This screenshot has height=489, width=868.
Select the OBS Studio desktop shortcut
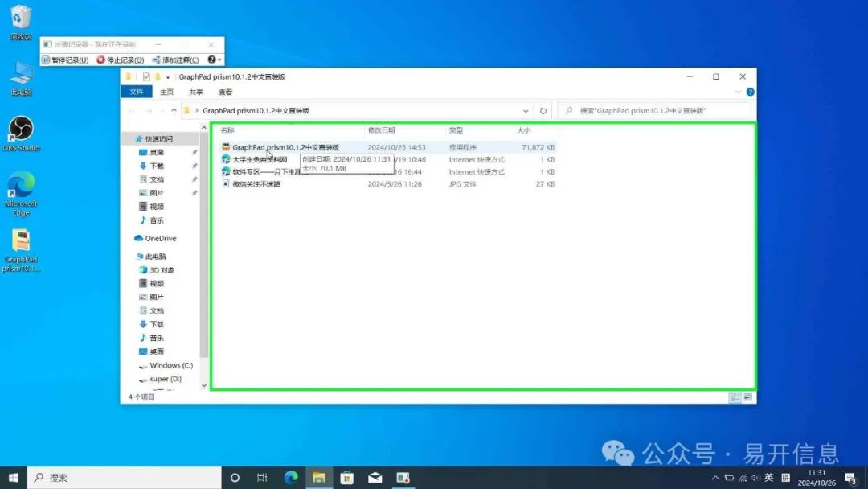(x=21, y=134)
